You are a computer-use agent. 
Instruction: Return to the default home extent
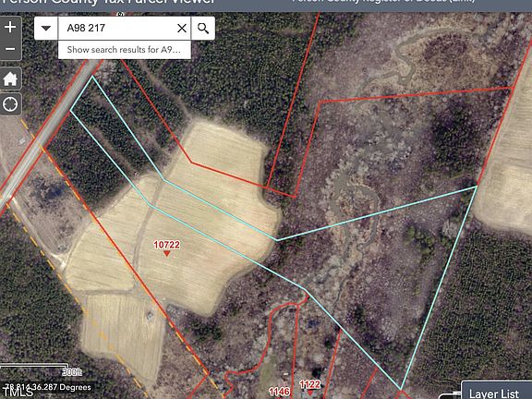pyautogui.click(x=10, y=79)
